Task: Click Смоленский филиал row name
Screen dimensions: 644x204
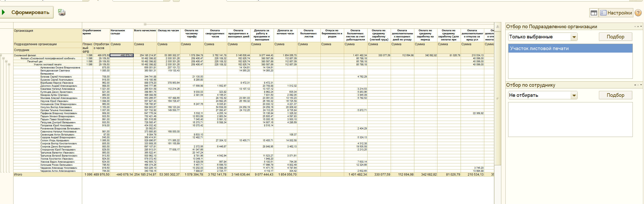Action: (x=25, y=55)
